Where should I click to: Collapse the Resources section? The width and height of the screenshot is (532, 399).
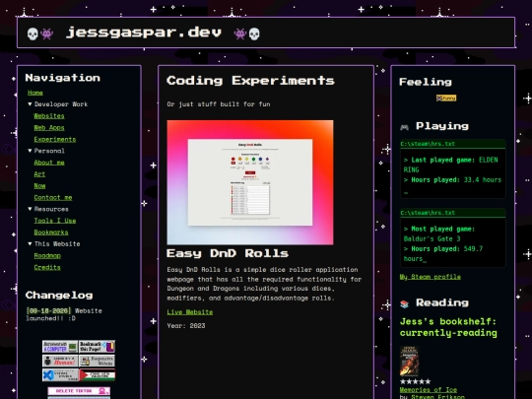[48, 209]
